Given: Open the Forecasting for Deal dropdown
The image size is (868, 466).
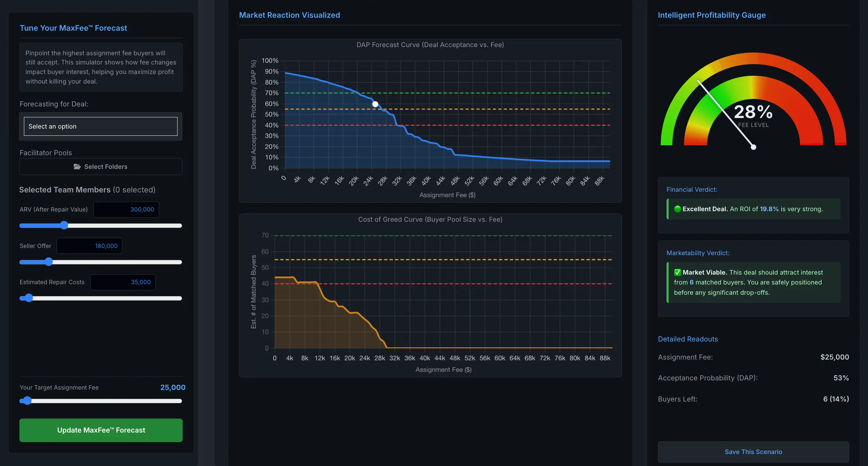Looking at the screenshot, I should pos(101,126).
